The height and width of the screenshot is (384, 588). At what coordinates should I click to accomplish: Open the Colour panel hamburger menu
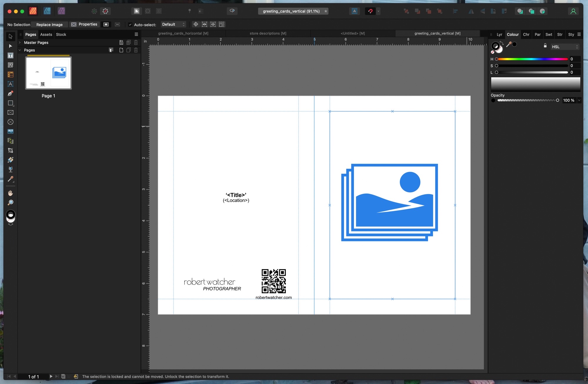(579, 34)
